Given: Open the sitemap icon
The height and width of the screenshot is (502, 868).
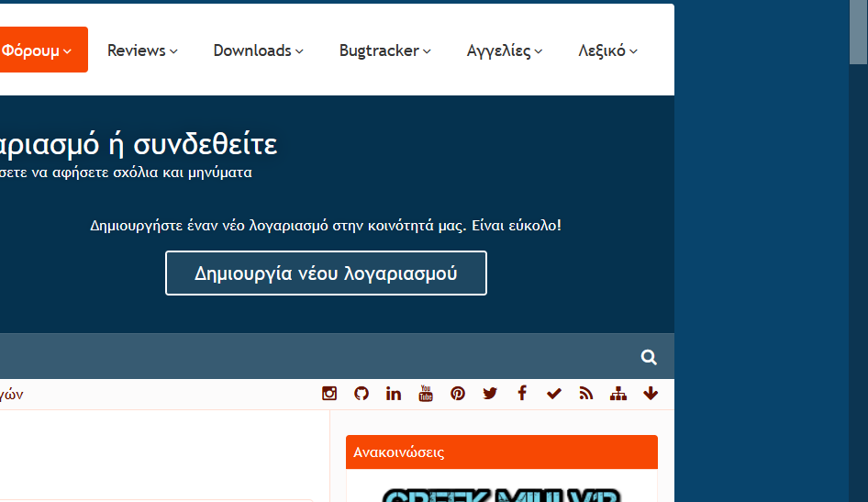Looking at the screenshot, I should pyautogui.click(x=618, y=394).
